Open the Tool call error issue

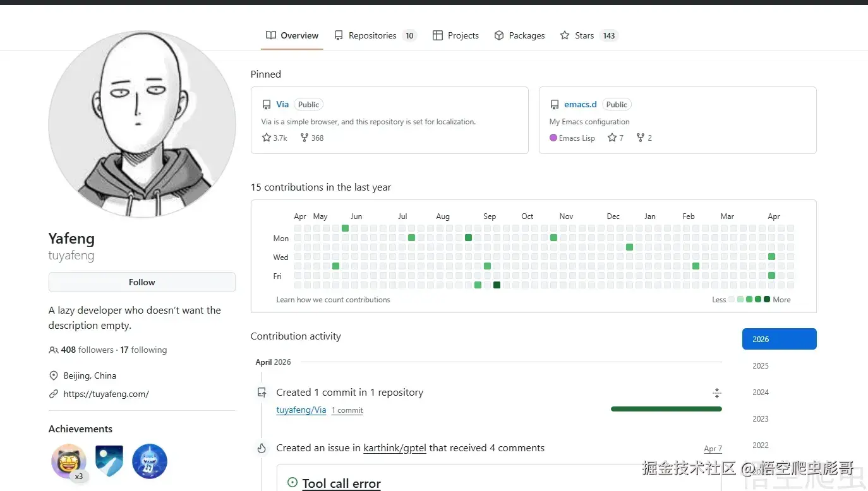[x=341, y=483]
